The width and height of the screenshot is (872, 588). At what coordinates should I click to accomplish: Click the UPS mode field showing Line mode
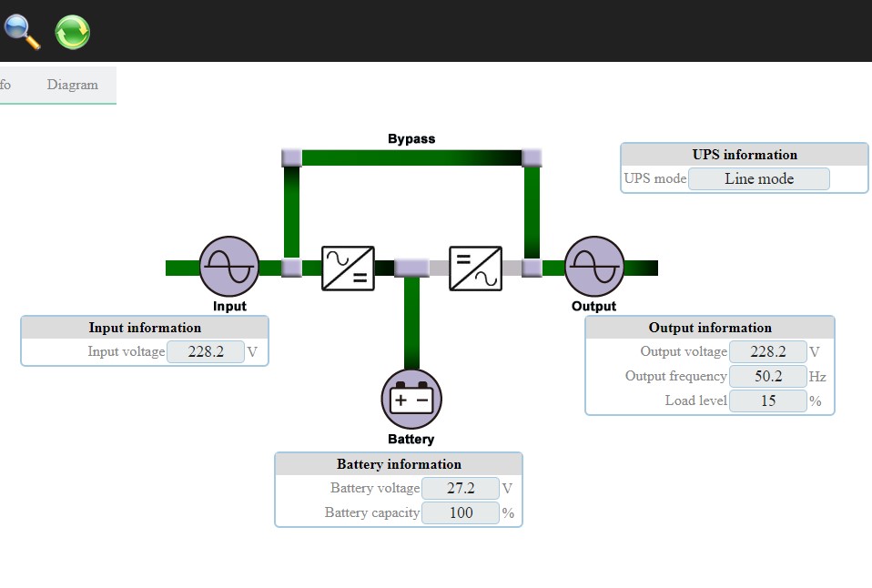[x=759, y=178]
